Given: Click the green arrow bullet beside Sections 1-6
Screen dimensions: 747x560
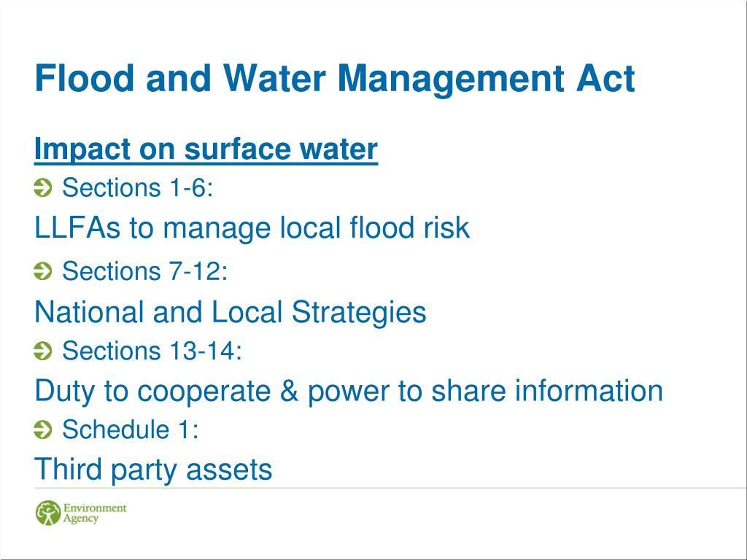Looking at the screenshot, I should (x=43, y=187).
